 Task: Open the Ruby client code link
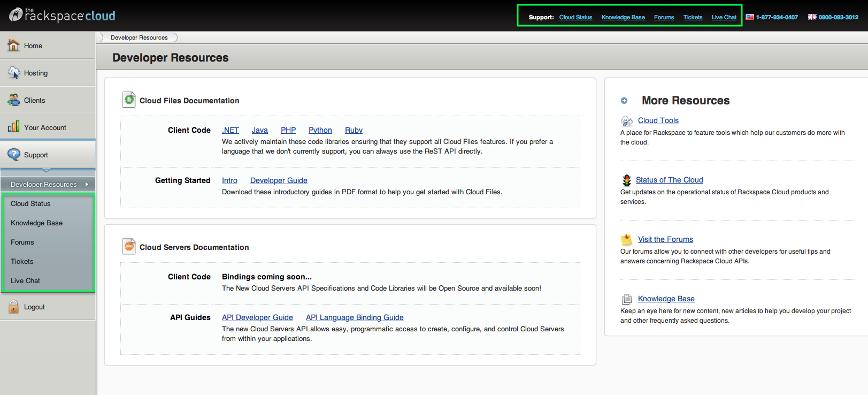[354, 130]
